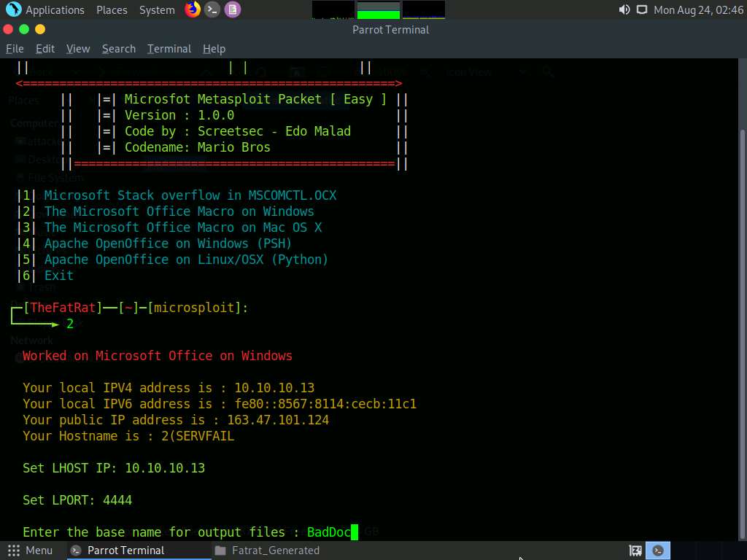This screenshot has height=560, width=747.
Task: Click text 'Code by : Screetsec - Edo Malad'
Action: click(x=237, y=131)
